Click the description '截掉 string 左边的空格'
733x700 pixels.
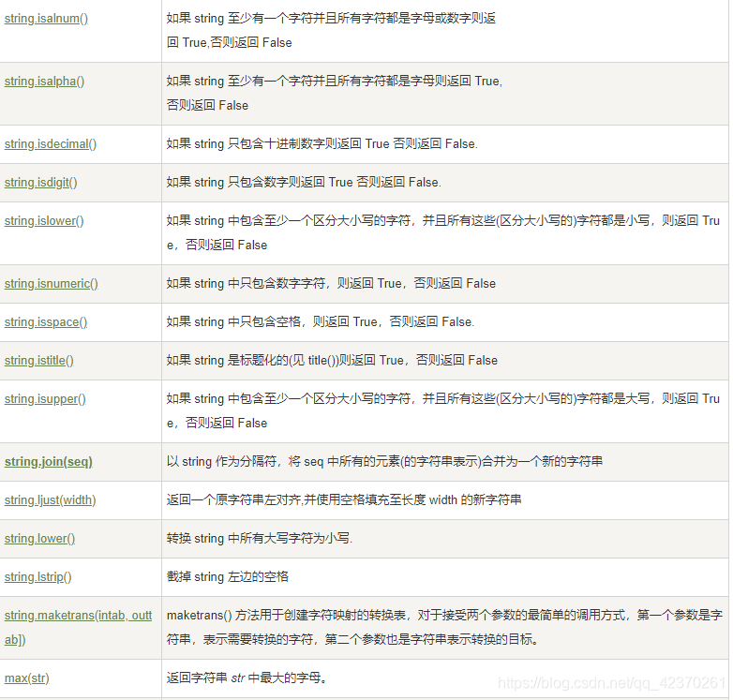[x=227, y=576]
